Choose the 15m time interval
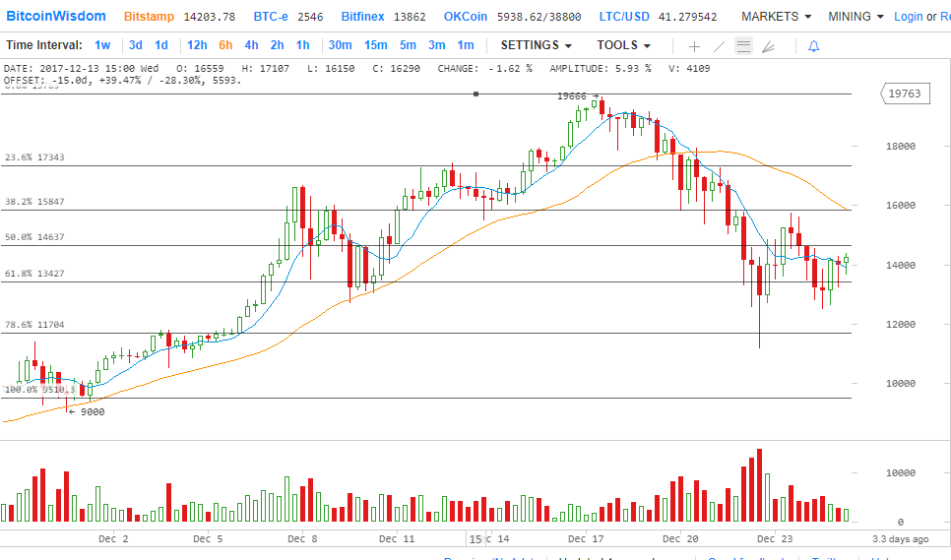Image resolution: width=951 pixels, height=560 pixels. (375, 45)
